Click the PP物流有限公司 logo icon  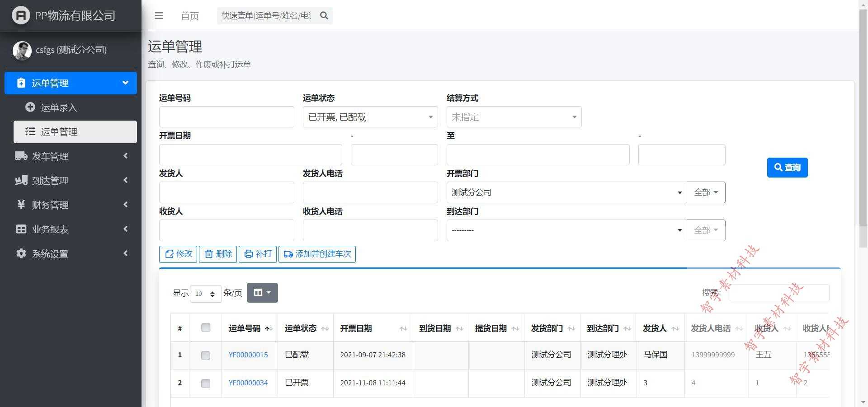click(21, 16)
